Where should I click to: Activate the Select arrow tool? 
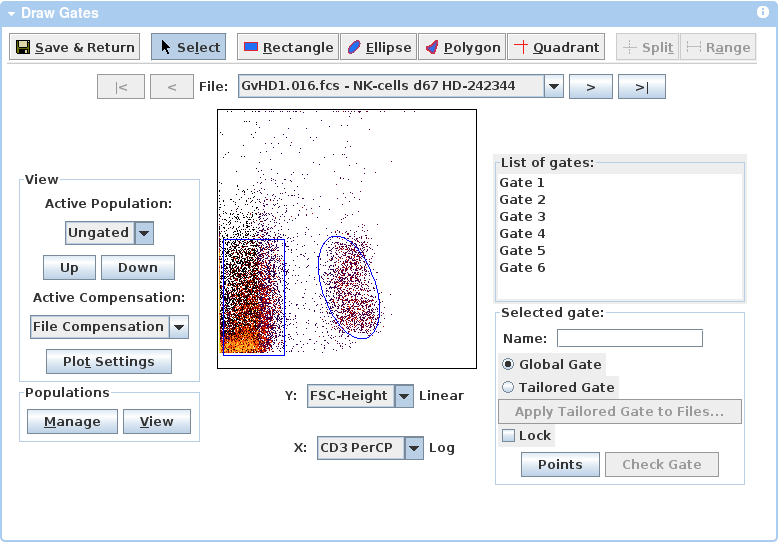188,47
